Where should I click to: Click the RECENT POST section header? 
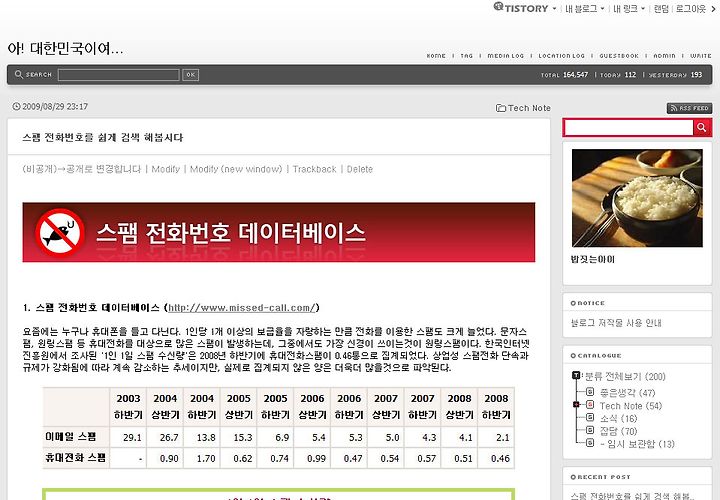[x=600, y=477]
